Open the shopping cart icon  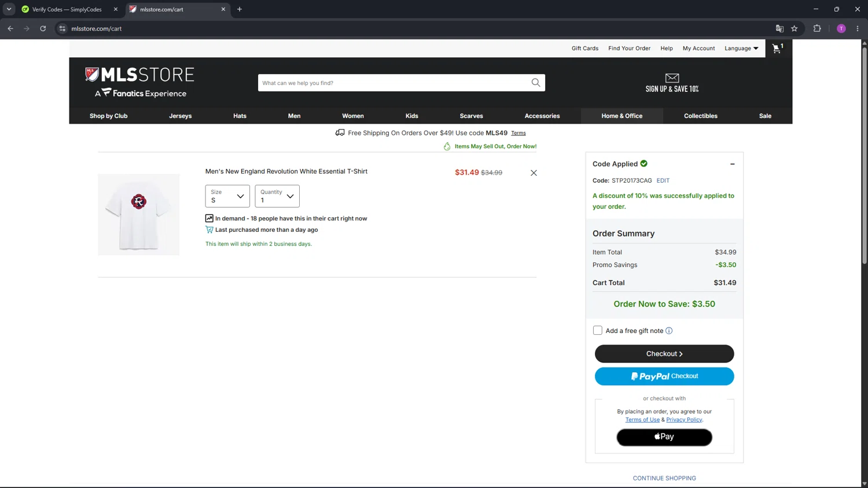[778, 49]
